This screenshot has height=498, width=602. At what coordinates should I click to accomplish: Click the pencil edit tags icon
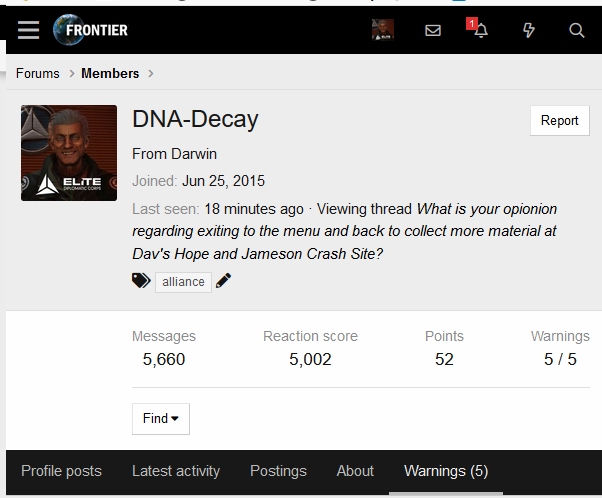pyautogui.click(x=223, y=281)
